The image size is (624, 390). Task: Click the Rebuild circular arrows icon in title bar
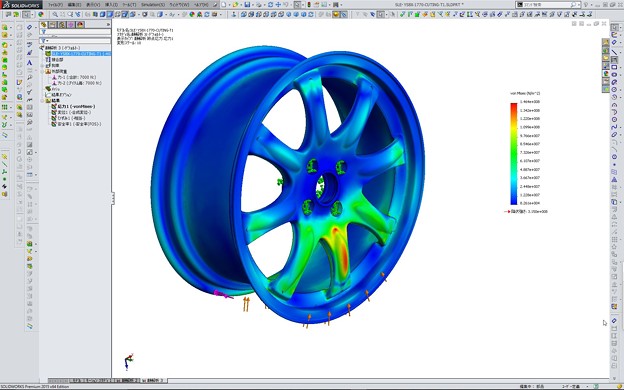click(x=271, y=5)
